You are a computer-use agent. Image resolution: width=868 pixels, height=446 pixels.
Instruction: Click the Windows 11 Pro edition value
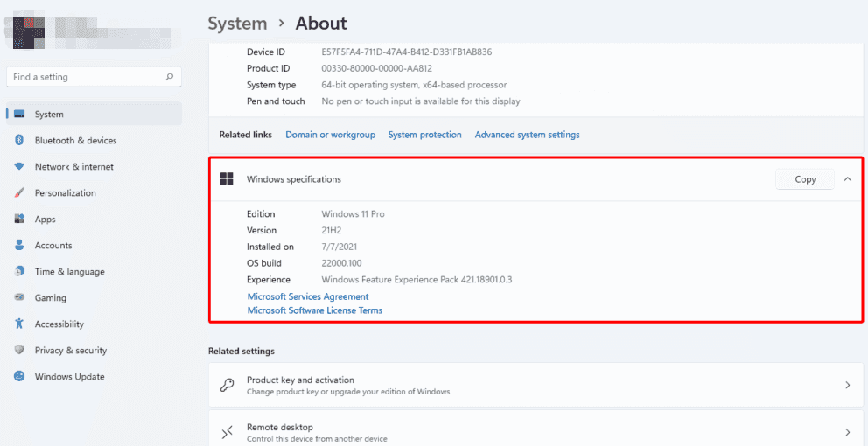pyautogui.click(x=353, y=213)
